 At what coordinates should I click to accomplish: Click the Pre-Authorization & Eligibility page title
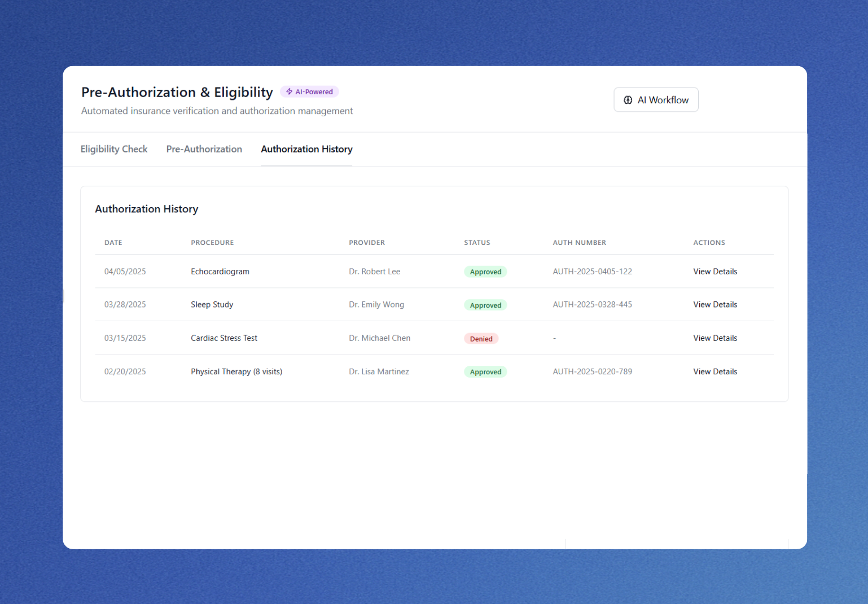[x=177, y=92]
